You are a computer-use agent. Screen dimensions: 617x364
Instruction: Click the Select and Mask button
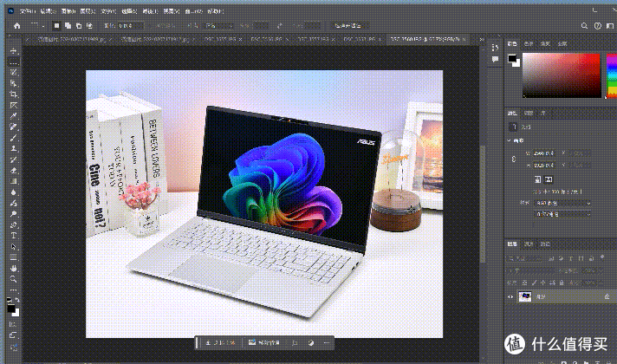[348, 26]
